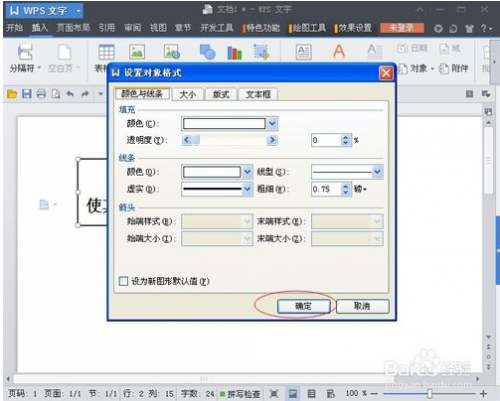Image resolution: width=500 pixels, height=401 pixels.
Task: Cancel the dialog with 取消
Action: 362,306
